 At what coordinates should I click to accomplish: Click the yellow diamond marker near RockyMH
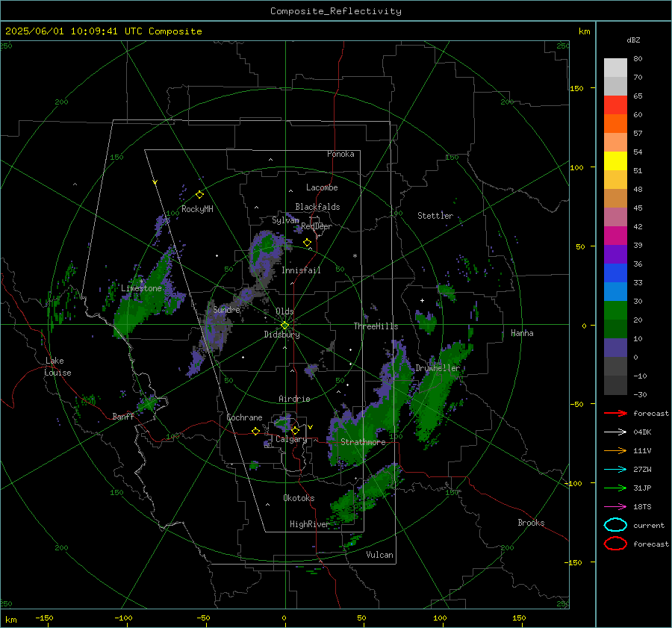coord(199,195)
